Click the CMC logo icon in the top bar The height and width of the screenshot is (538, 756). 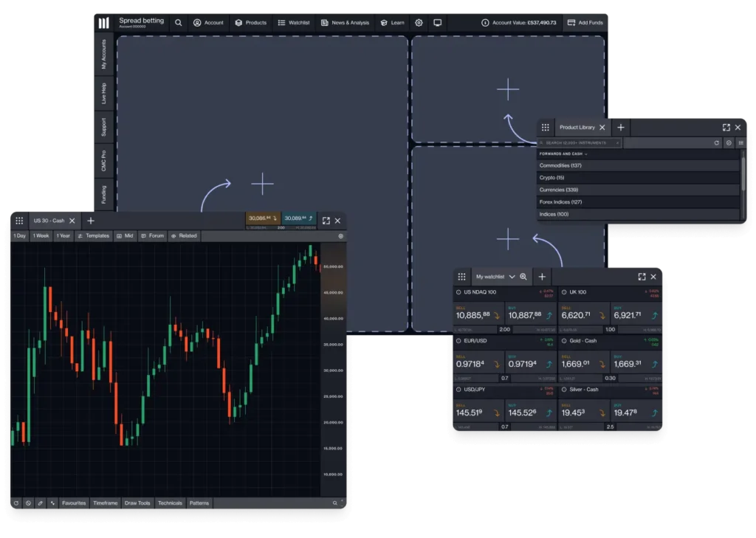click(103, 23)
